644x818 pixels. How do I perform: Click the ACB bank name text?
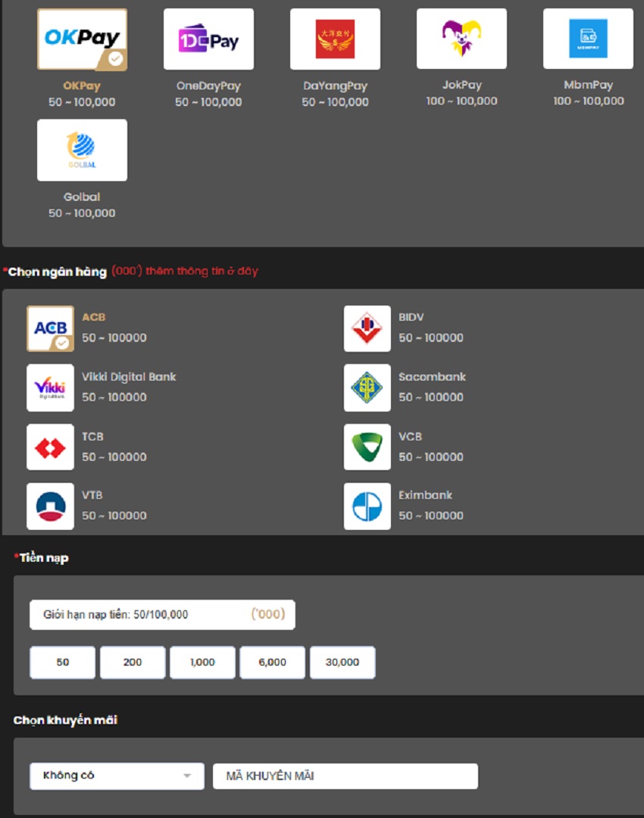(x=94, y=317)
